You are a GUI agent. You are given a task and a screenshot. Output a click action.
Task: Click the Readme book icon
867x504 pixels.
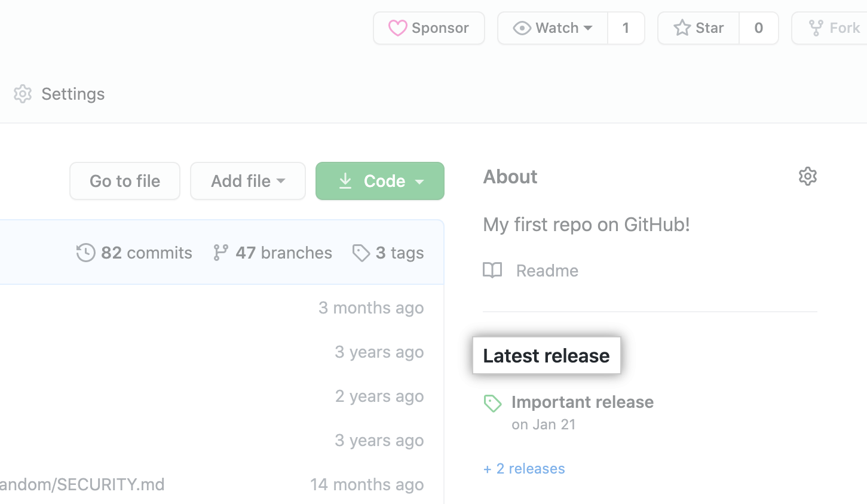(492, 271)
